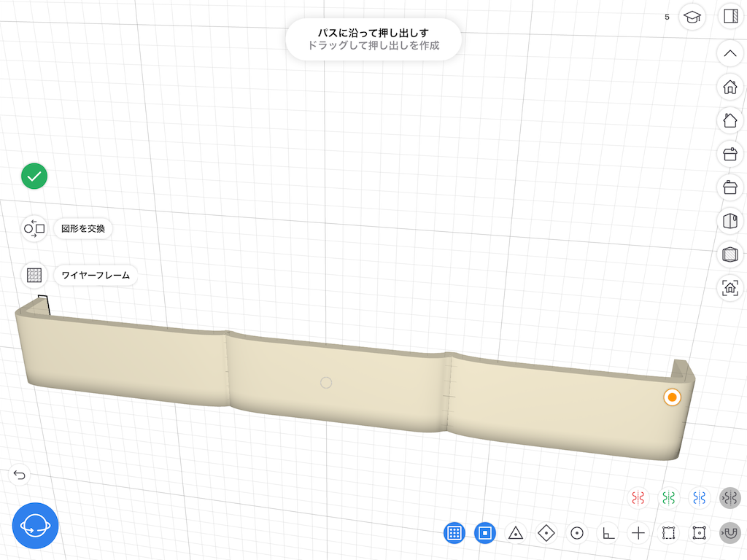Viewport: 747px width, 560px height.
Task: Enable rectangle with center point snap
Action: click(x=699, y=533)
